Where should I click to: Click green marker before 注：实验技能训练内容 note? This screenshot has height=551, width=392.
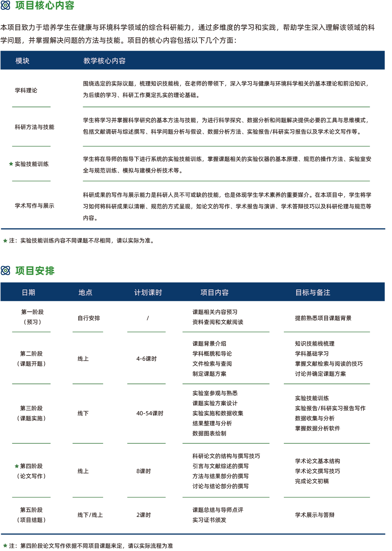click(5, 240)
